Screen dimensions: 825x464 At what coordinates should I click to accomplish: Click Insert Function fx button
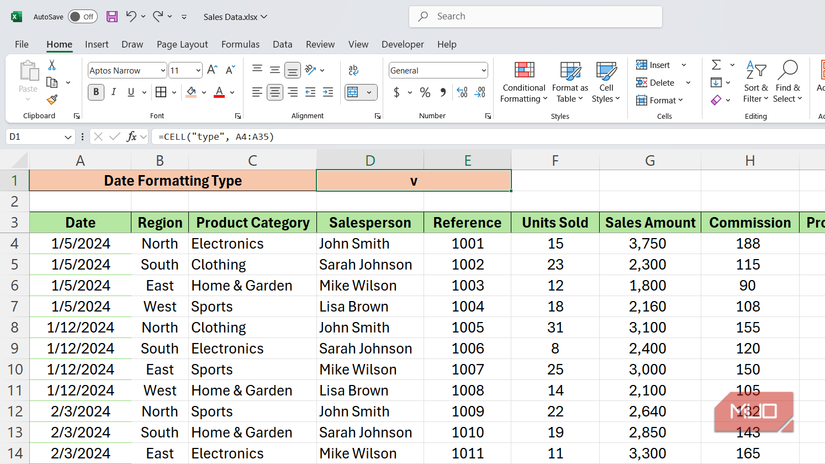pyautogui.click(x=132, y=137)
